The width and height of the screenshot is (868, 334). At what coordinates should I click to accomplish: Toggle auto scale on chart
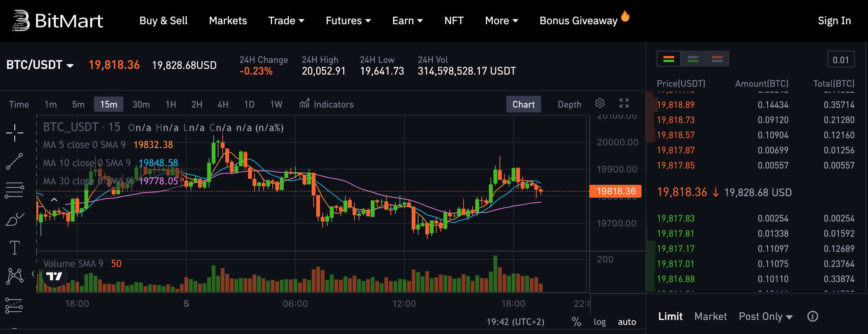pos(627,322)
